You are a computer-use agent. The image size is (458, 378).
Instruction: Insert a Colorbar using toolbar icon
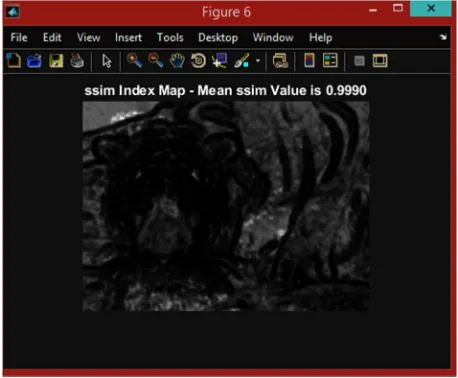(x=309, y=61)
